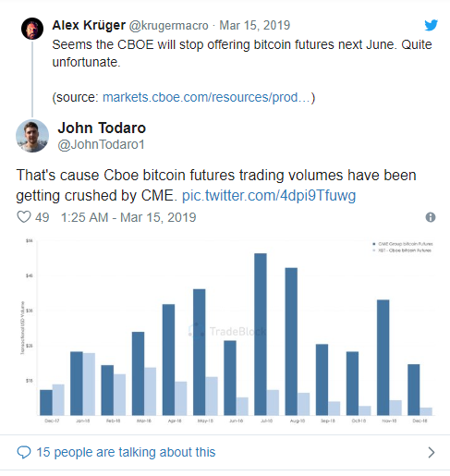The height and width of the screenshot is (476, 450).
Task: Click the Mar 15, 2019 date on the quoted tweet
Action: point(255,25)
